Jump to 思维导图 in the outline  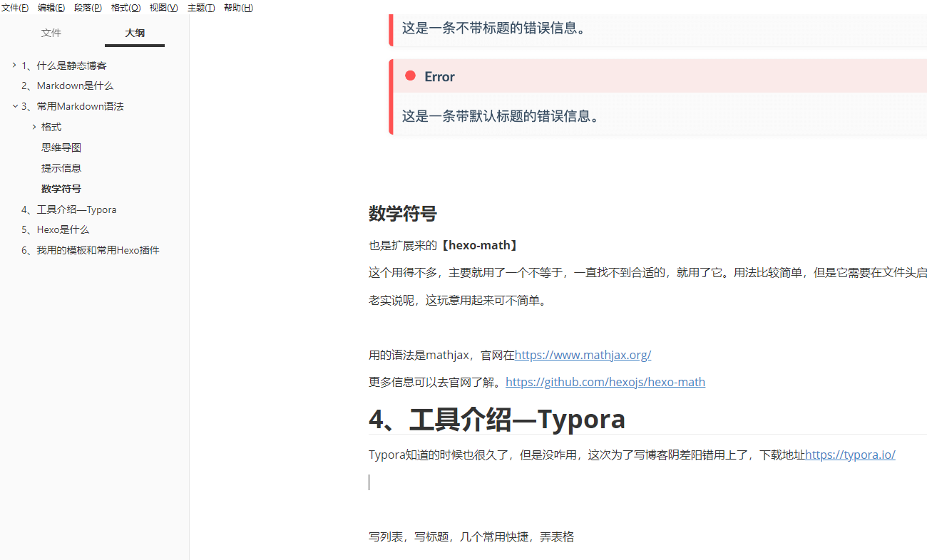(x=61, y=147)
